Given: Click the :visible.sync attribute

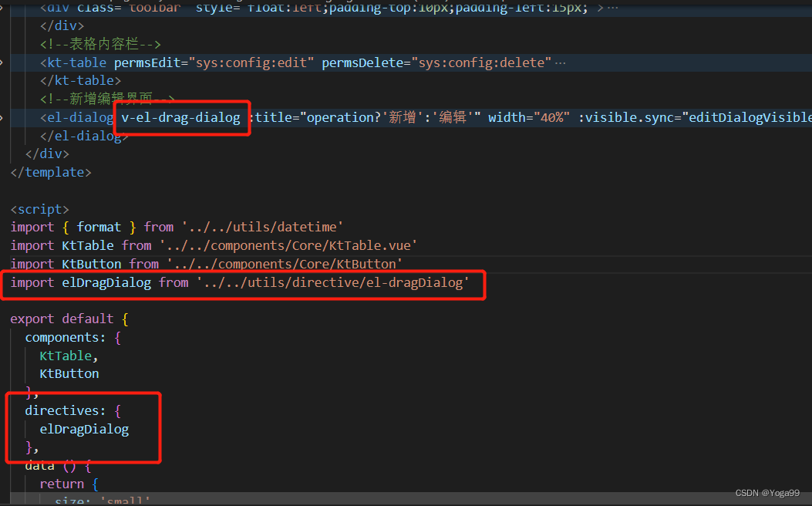Looking at the screenshot, I should click(695, 117).
